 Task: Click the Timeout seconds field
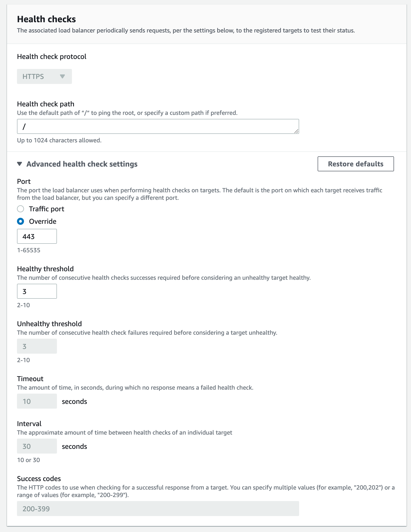pos(37,401)
